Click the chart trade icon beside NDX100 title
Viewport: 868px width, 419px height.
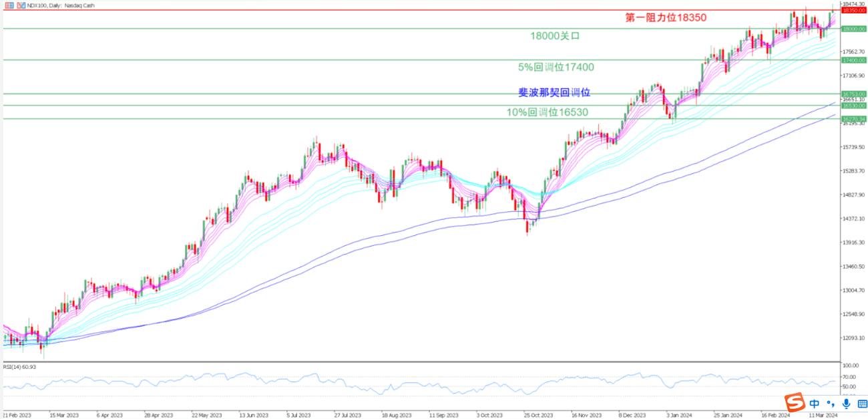[x=21, y=5]
